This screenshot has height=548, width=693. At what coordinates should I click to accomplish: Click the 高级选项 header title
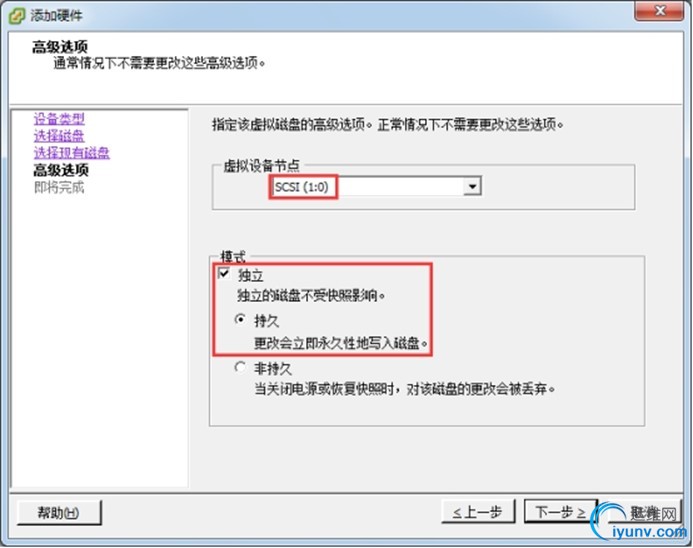pos(60,47)
